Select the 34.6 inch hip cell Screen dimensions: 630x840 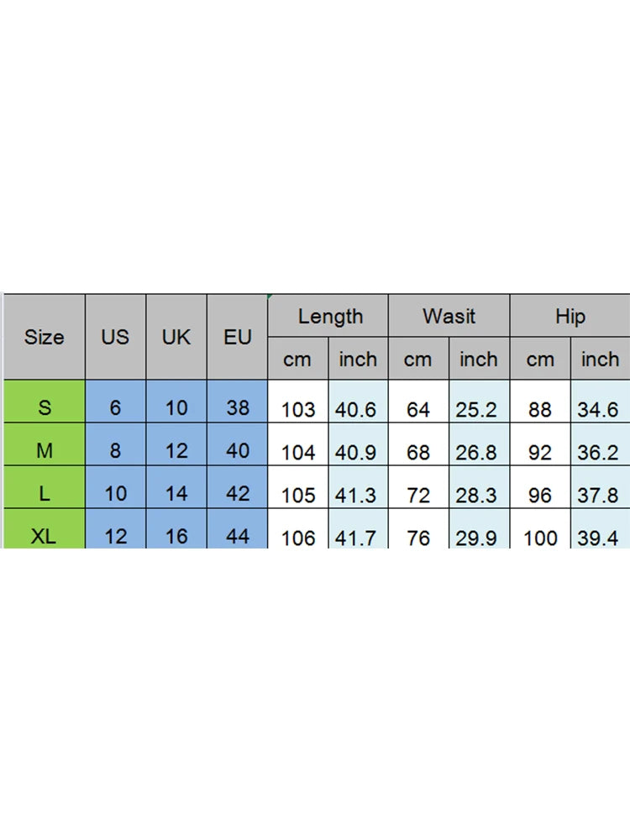pos(598,410)
